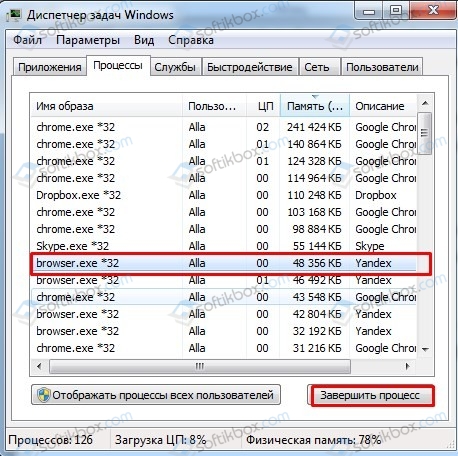Select browser.exe row with 48 356 КБ

[x=223, y=263]
